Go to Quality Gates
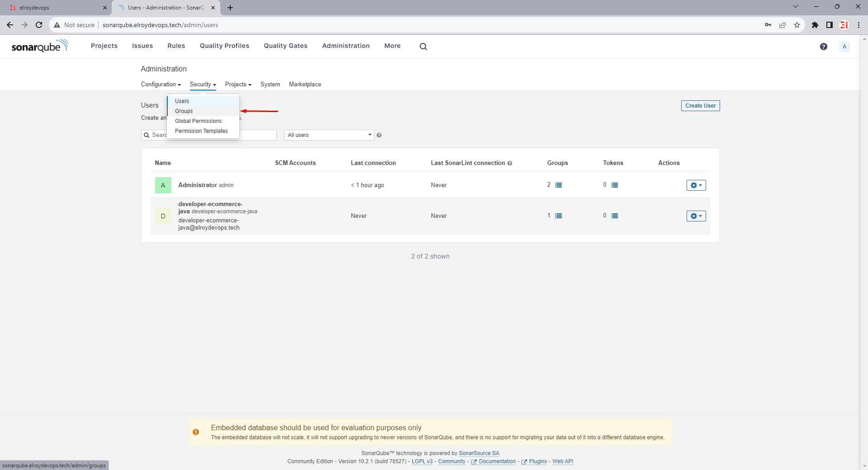 click(286, 46)
